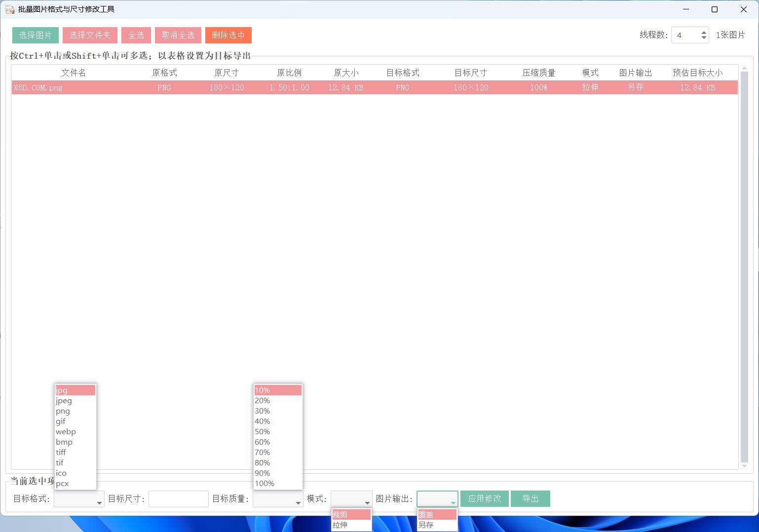Select 拉伸 in the 模式 dropdown

(x=340, y=525)
